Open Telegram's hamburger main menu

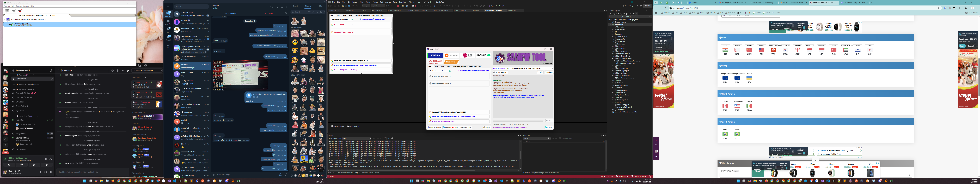[x=168, y=7]
